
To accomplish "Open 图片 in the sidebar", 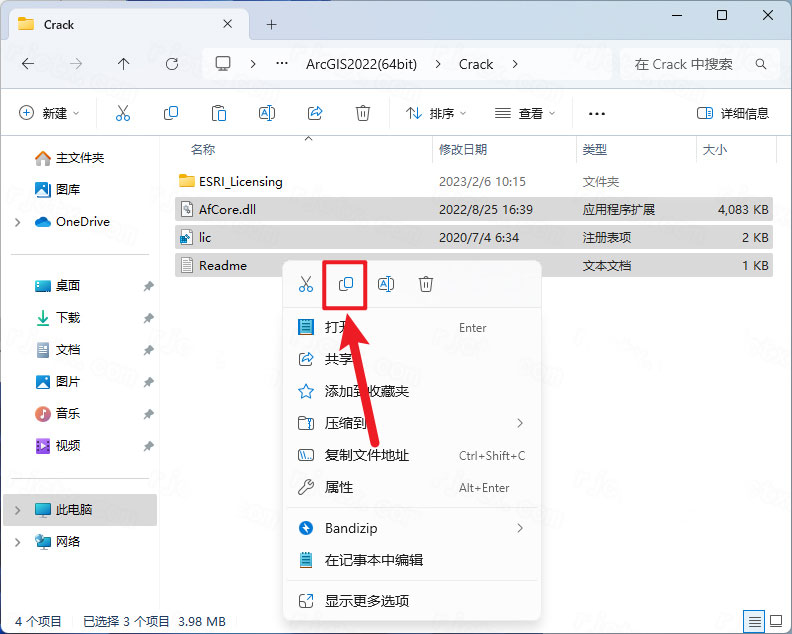I will pos(58,381).
